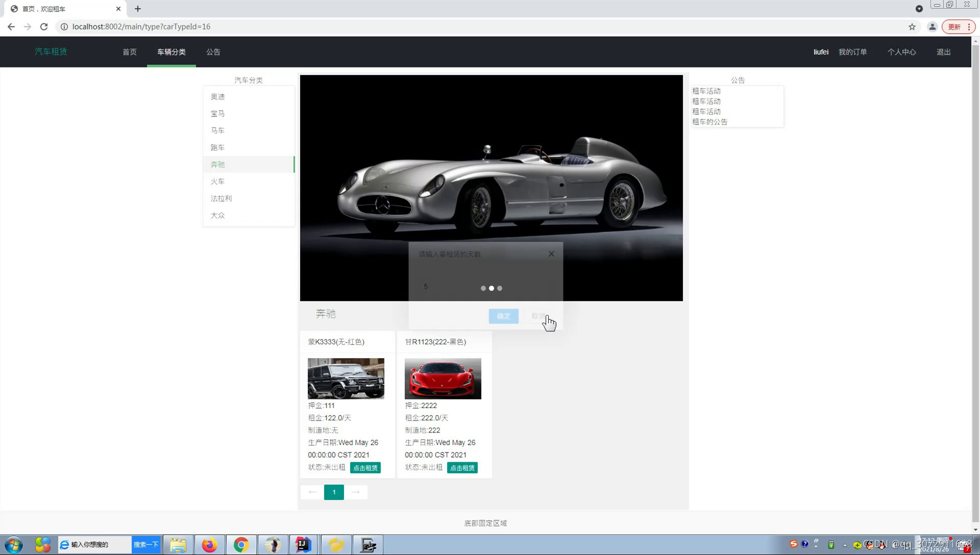The height and width of the screenshot is (555, 980).
Task: Select the 跑车 car category
Action: pos(249,147)
